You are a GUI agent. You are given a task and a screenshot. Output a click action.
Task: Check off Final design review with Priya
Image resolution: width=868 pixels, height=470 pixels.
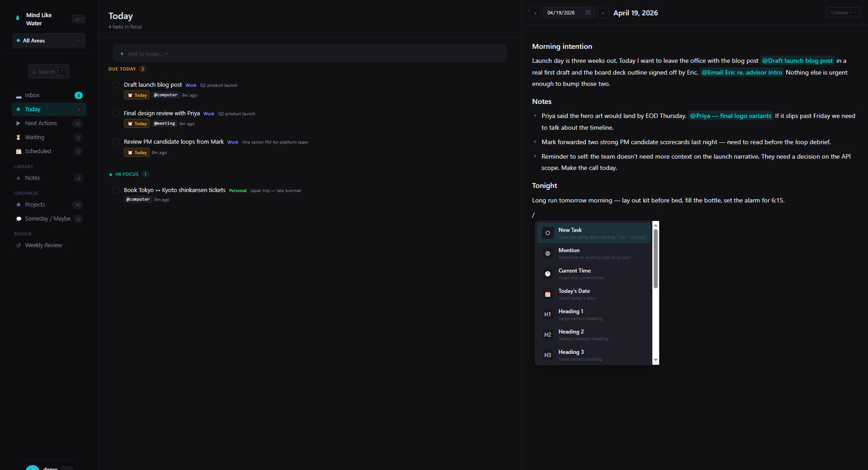(x=116, y=113)
